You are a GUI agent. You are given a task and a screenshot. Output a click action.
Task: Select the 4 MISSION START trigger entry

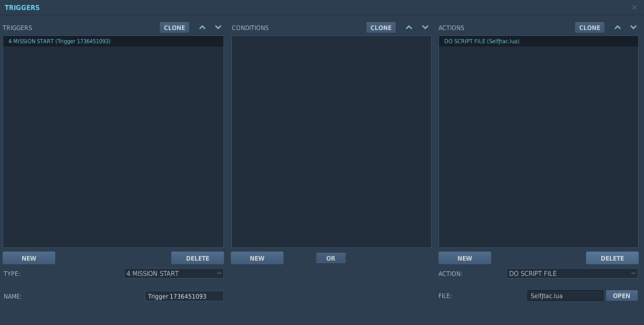click(60, 41)
